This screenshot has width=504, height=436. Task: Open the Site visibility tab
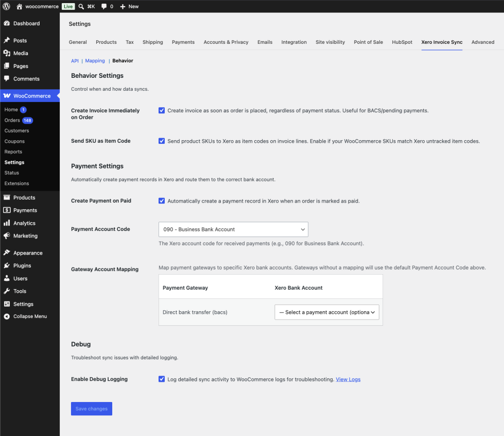point(330,42)
